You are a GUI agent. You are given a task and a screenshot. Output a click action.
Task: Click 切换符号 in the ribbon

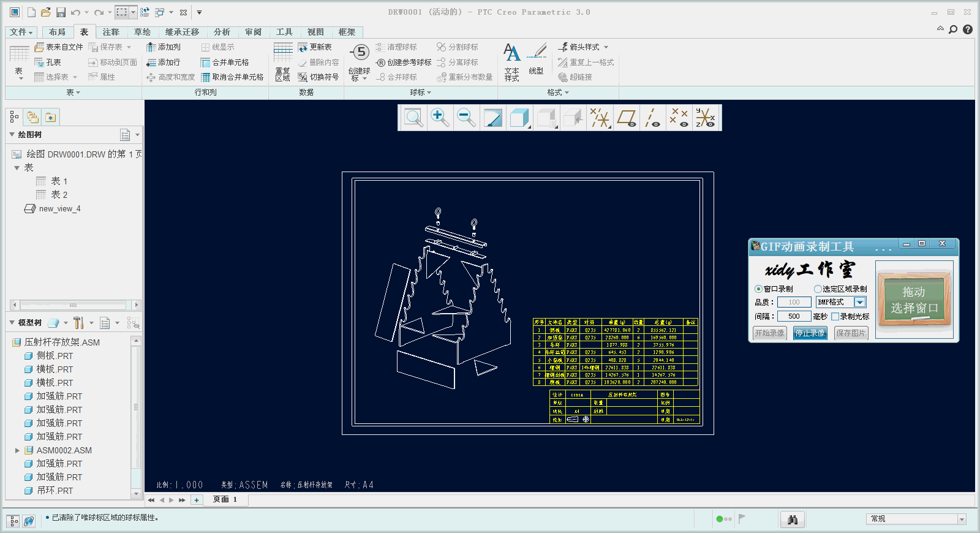[318, 77]
